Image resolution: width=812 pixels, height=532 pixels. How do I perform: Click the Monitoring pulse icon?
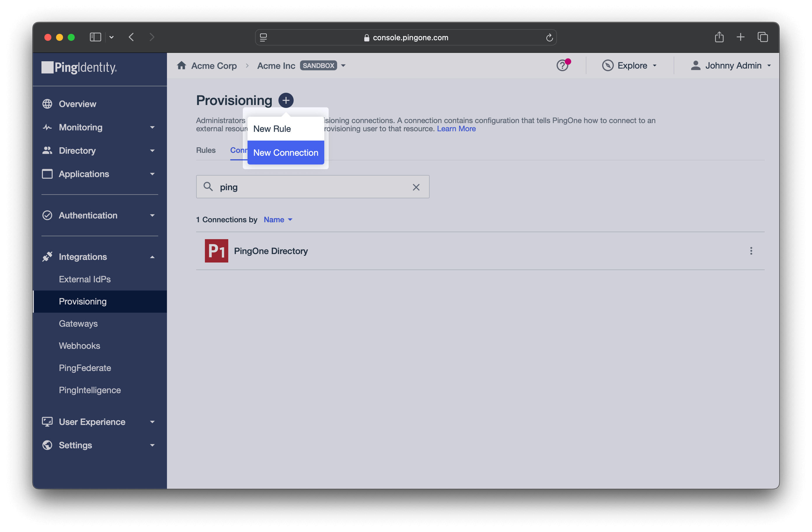click(47, 127)
